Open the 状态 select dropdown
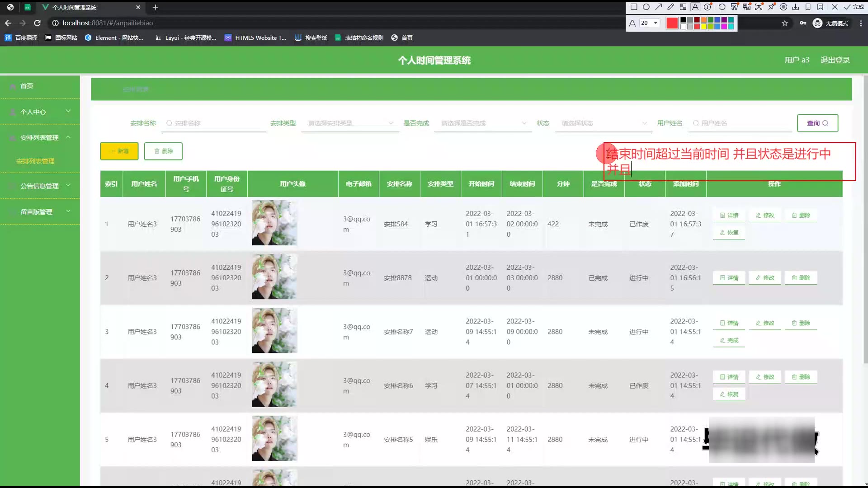The image size is (868, 488). (x=604, y=123)
